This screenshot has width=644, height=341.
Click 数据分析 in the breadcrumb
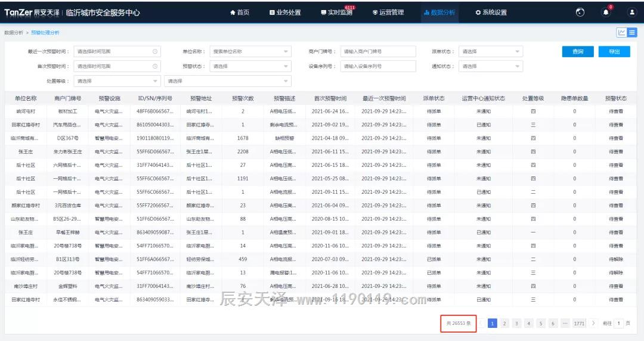(x=13, y=33)
